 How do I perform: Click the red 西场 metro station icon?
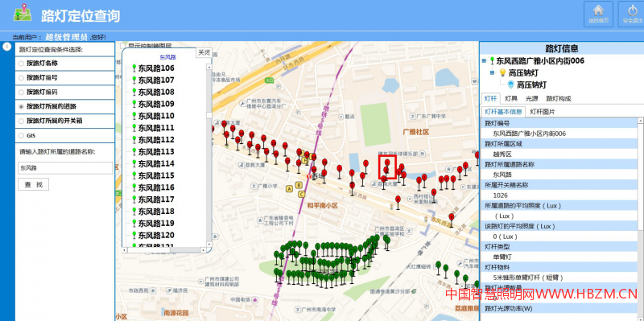309,175
